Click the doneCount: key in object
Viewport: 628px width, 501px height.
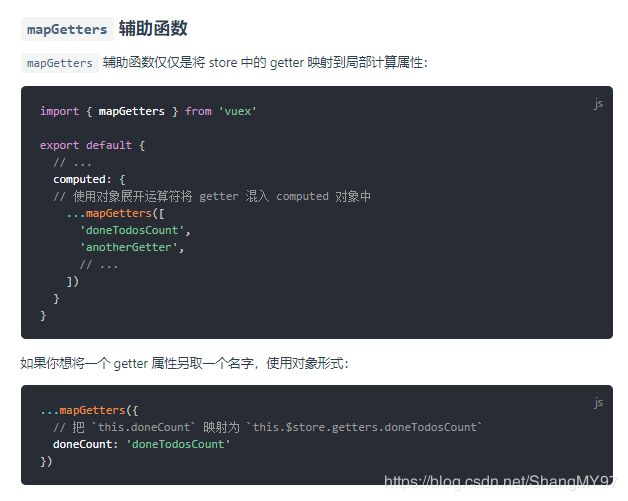[x=86, y=444]
